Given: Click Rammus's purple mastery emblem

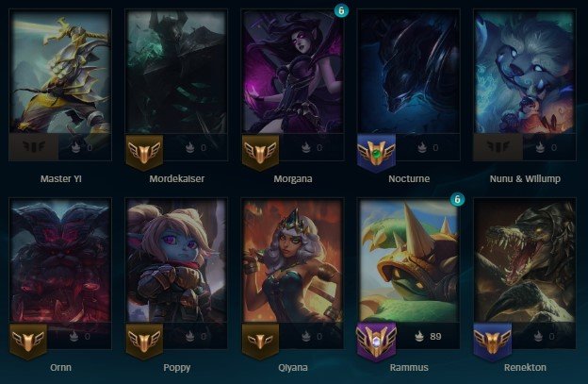Looking at the screenshot, I should pyautogui.click(x=377, y=342).
